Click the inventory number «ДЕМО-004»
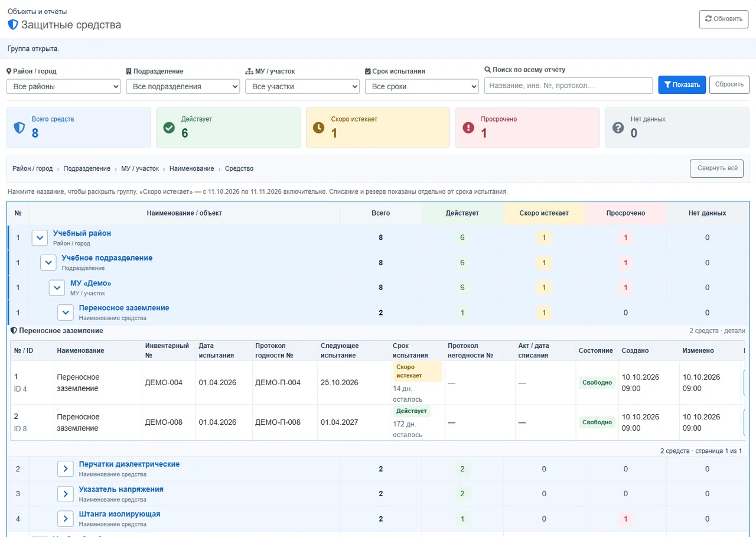This screenshot has width=756, height=537. coord(164,383)
